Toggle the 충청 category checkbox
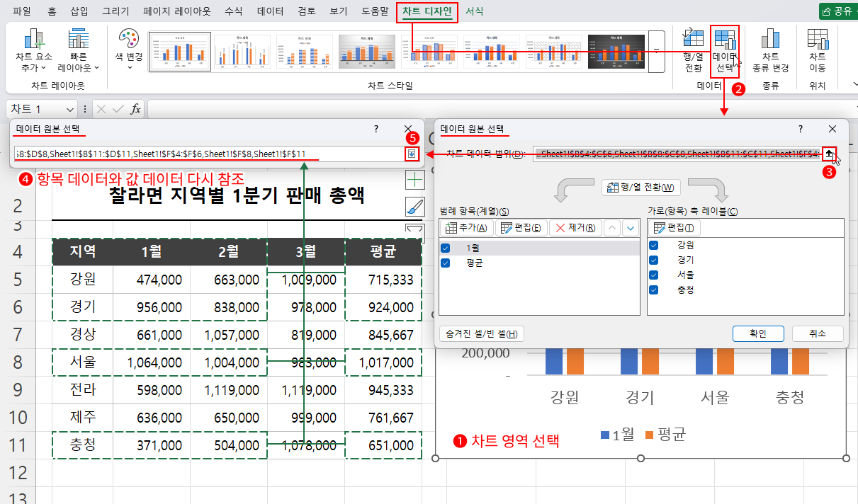The height and width of the screenshot is (504, 858). tap(653, 289)
